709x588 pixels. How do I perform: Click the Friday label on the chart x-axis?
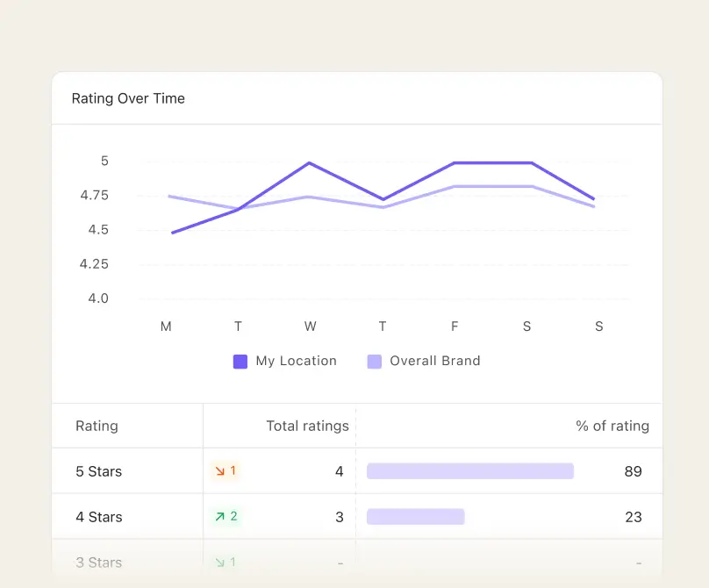point(455,326)
